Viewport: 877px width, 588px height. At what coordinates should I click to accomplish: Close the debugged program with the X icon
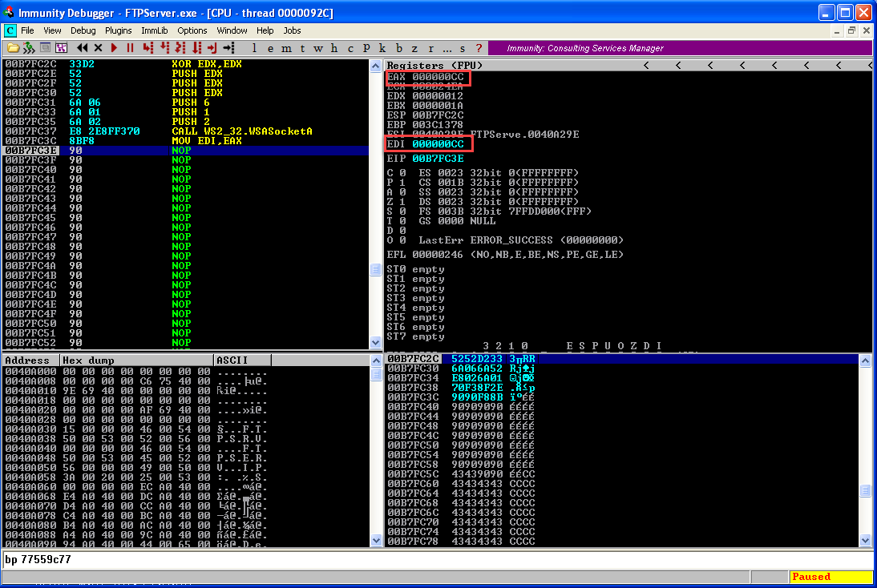point(98,48)
